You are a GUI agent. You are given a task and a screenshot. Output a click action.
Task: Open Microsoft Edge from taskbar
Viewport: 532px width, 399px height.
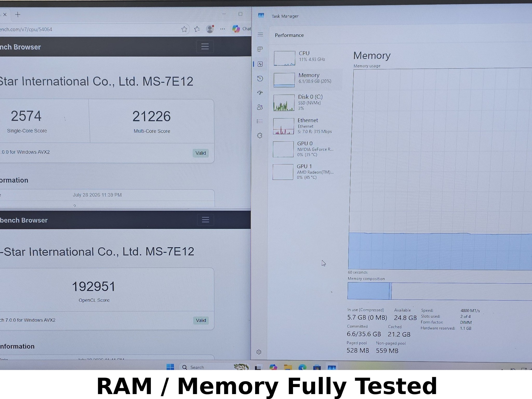pyautogui.click(x=302, y=367)
